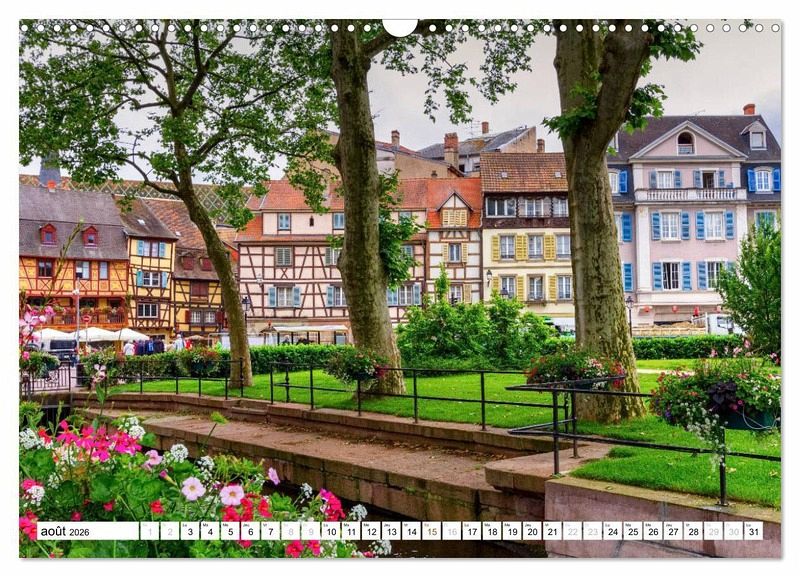Screen dimensions: 800x577
Task: Select day 20 in the calendar strip
Action: point(531,531)
